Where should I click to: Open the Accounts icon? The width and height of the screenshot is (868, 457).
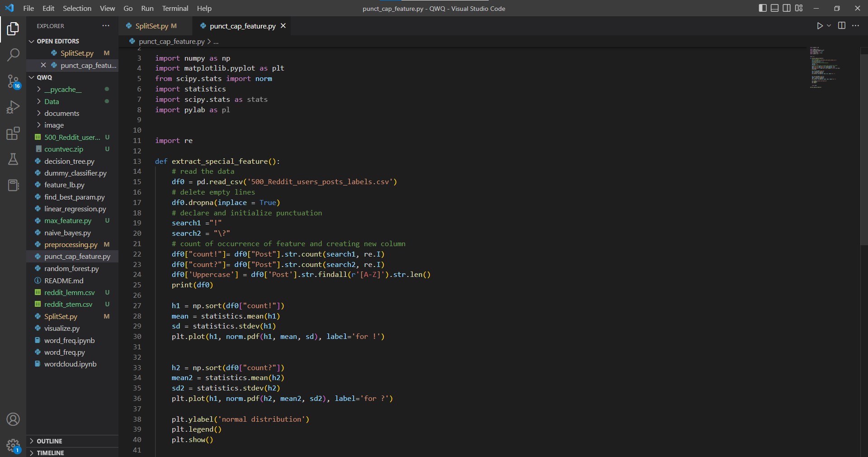click(x=13, y=419)
